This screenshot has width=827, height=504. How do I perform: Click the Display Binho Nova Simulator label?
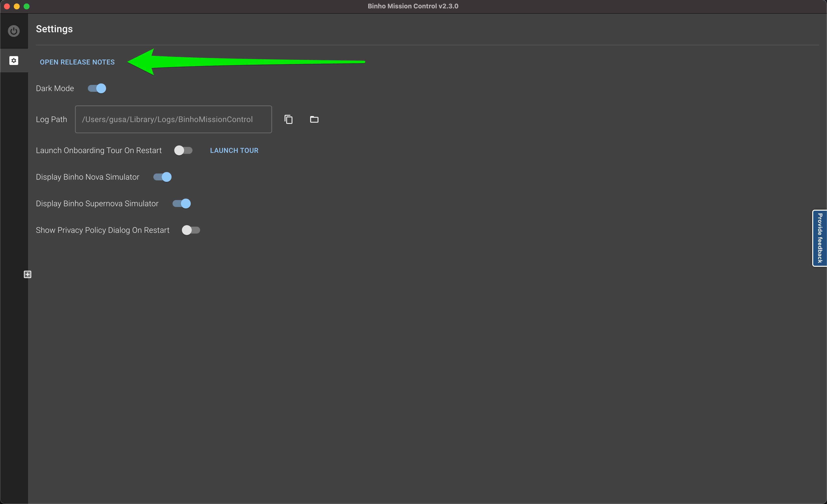[88, 177]
